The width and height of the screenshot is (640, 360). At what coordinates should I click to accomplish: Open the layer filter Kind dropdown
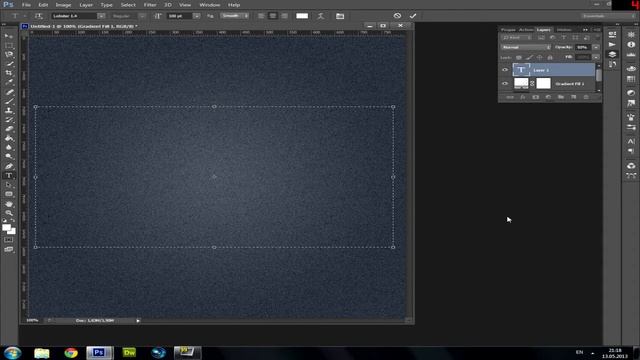coord(517,38)
